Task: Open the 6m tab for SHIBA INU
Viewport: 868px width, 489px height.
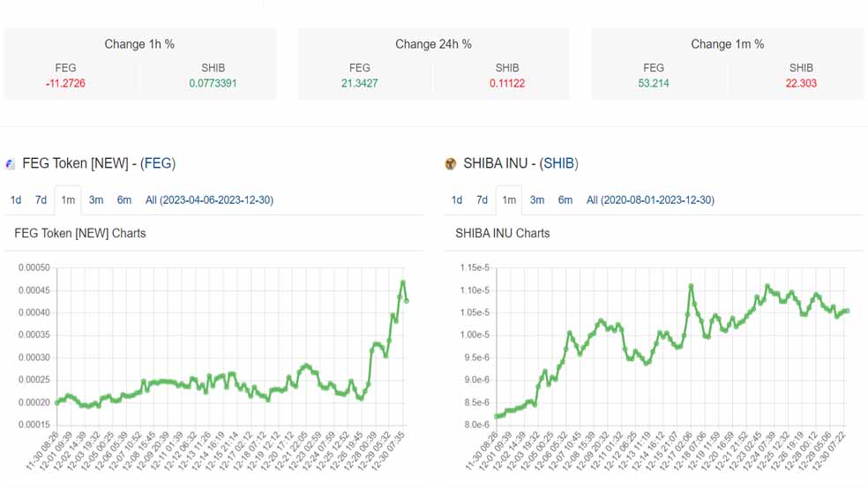Action: 565,200
